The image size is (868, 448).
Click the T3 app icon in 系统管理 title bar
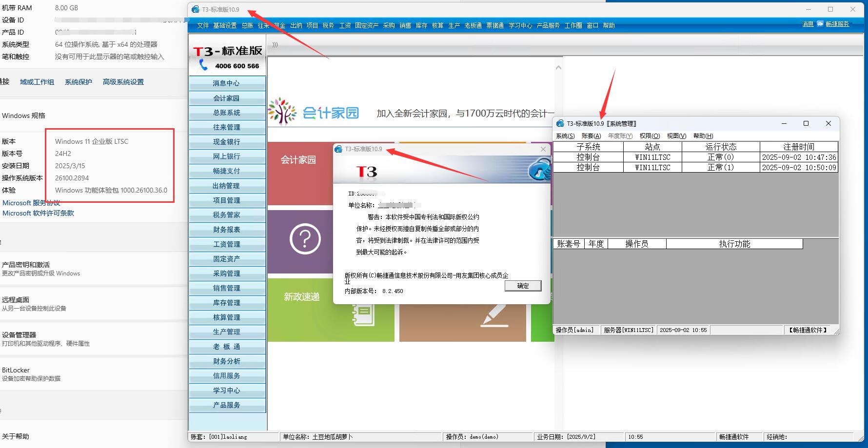click(x=560, y=123)
